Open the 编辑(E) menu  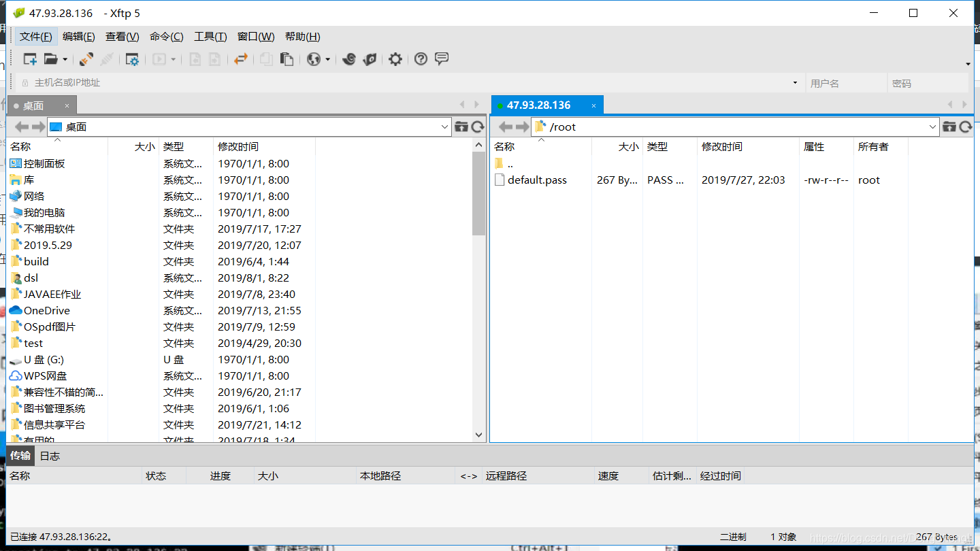(79, 37)
